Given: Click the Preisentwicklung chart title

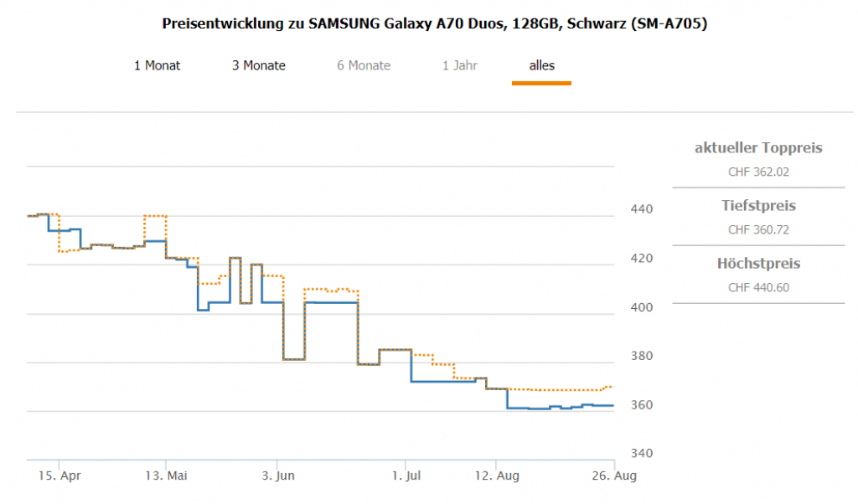Looking at the screenshot, I should click(435, 23).
